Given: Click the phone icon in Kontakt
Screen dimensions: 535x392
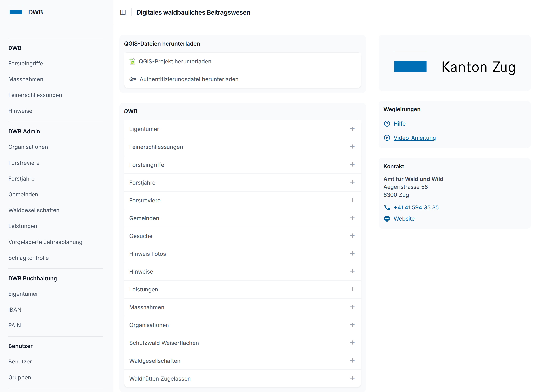Looking at the screenshot, I should click(387, 208).
